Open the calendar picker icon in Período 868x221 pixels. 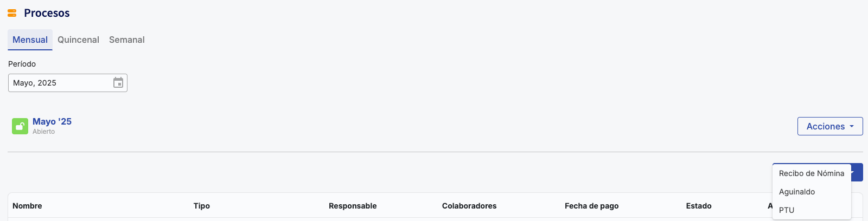click(118, 83)
